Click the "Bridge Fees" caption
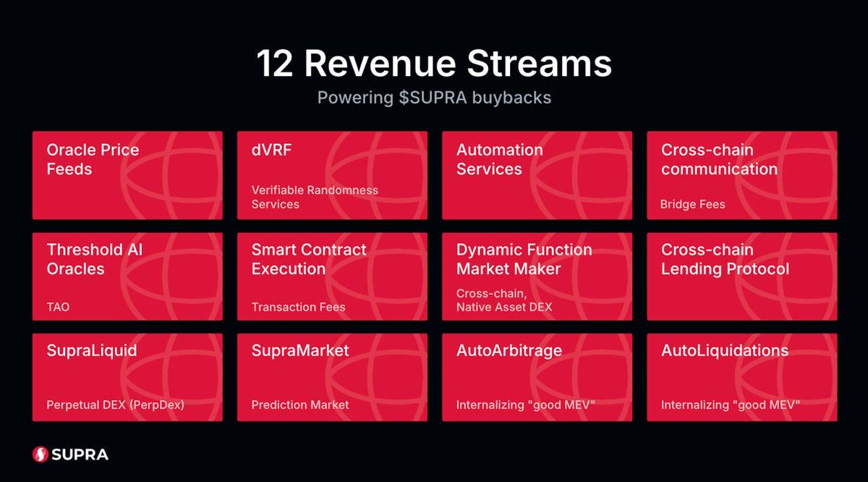Viewport: 868px width, 482px height. click(x=692, y=204)
